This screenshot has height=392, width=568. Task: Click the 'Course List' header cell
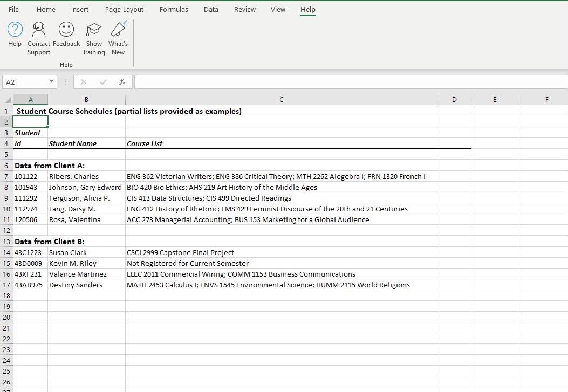tap(281, 143)
